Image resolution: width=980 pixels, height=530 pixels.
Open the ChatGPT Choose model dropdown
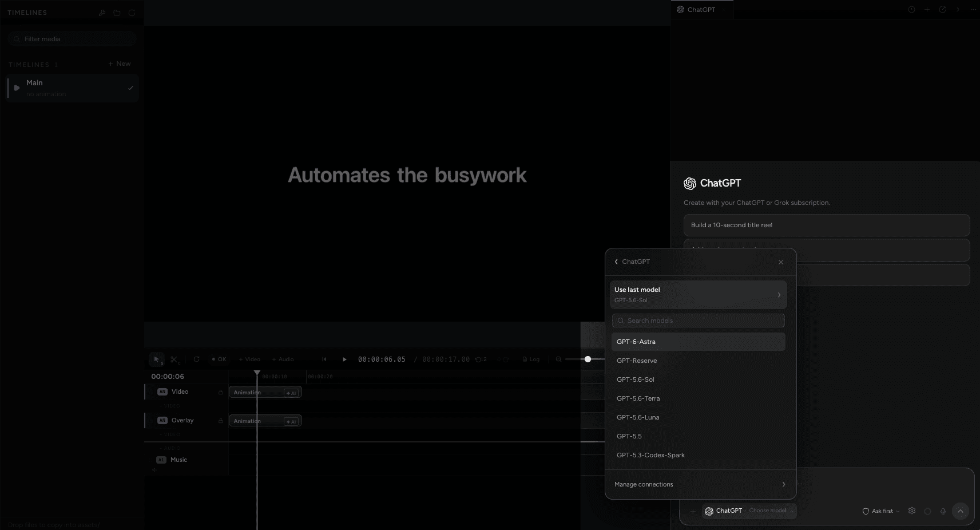[749, 511]
